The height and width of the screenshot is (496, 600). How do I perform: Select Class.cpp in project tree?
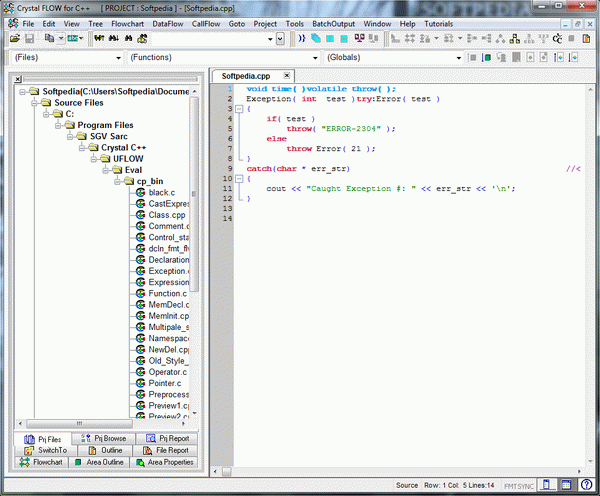pyautogui.click(x=167, y=215)
